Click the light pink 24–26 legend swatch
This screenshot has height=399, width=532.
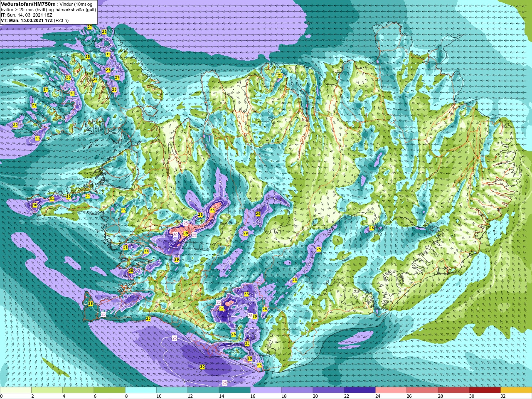(391, 391)
